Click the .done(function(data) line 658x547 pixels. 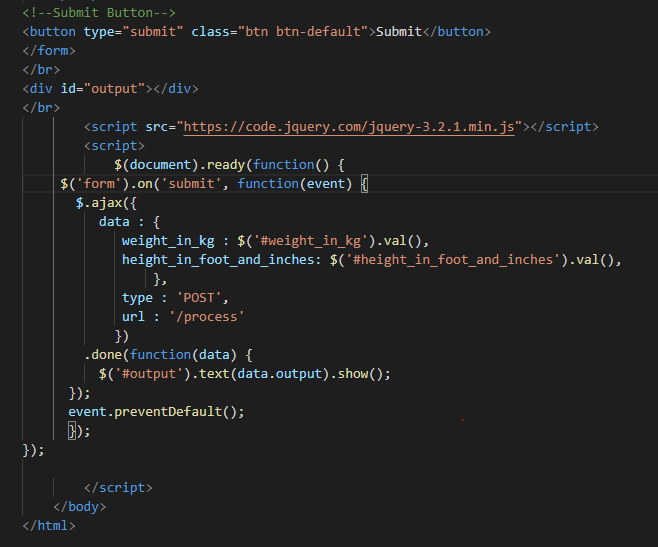tap(168, 355)
